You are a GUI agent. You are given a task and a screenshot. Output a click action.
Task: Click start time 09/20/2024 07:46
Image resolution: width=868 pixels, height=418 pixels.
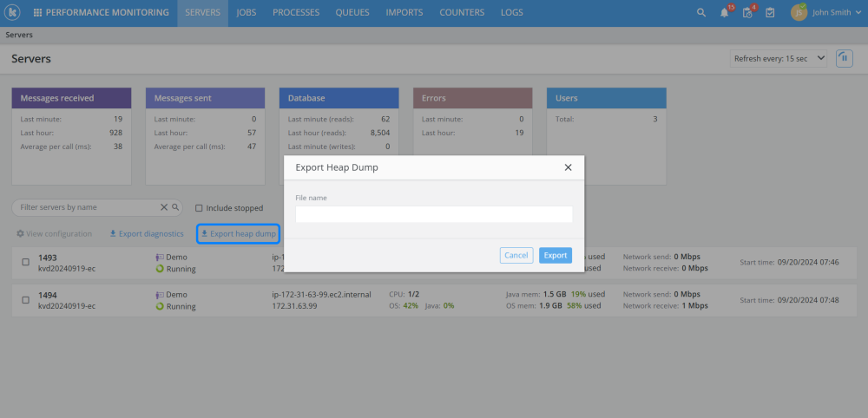808,262
